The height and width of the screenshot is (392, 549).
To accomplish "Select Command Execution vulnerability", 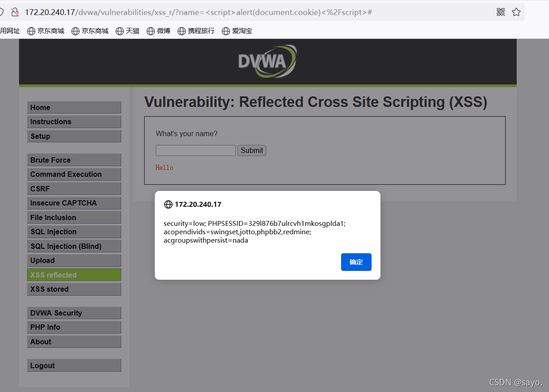I will coord(74,174).
